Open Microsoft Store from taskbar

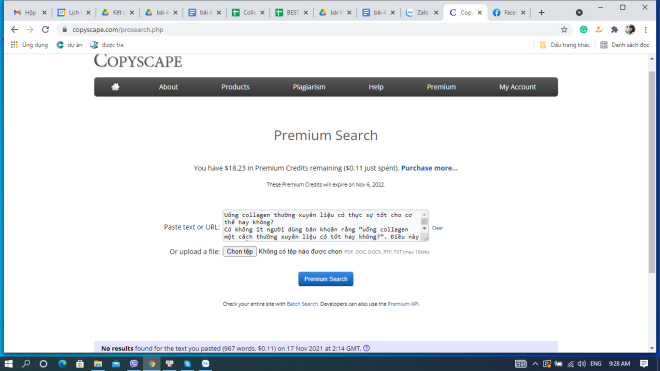tap(80, 364)
